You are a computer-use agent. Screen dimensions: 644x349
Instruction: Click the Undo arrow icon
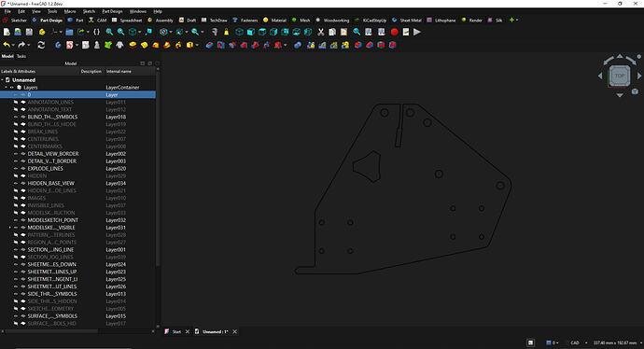coord(7,45)
